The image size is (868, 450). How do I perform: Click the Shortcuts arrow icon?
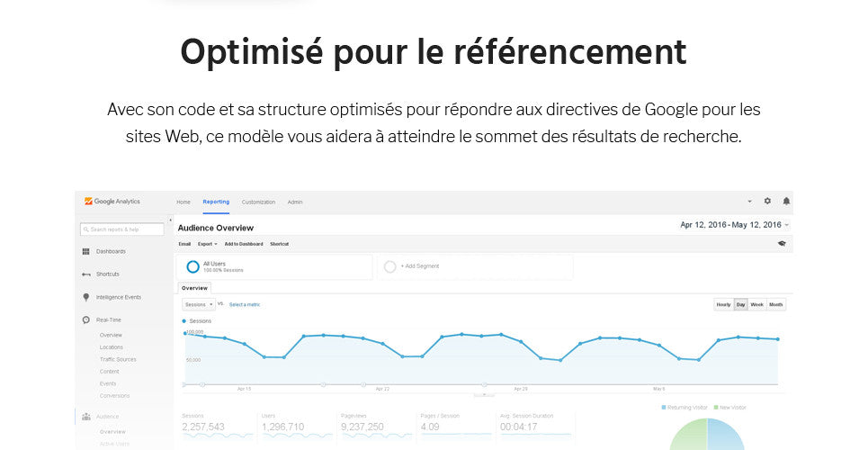[x=85, y=274]
